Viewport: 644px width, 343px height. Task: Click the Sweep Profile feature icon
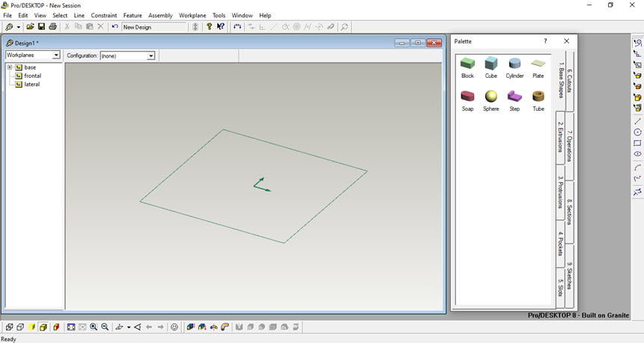(225, 327)
